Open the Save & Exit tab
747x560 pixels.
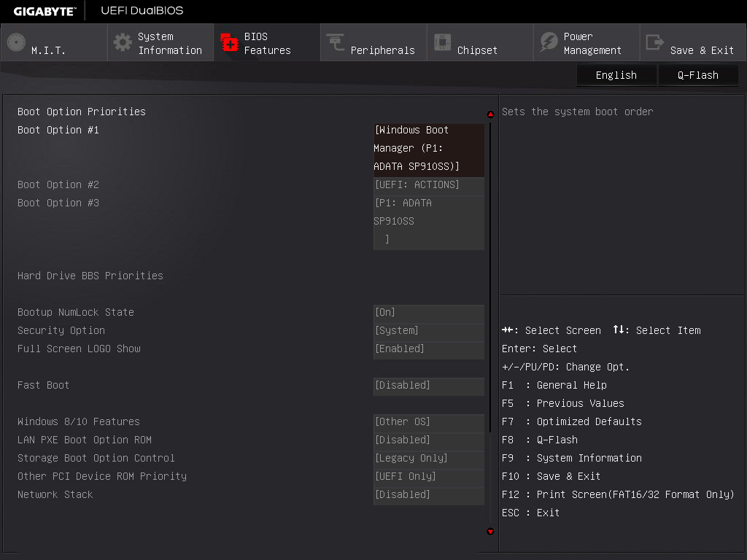click(x=693, y=43)
